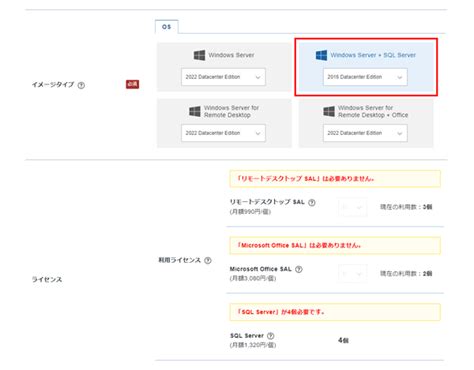Click the Windows Server logo icon

[x=199, y=55]
